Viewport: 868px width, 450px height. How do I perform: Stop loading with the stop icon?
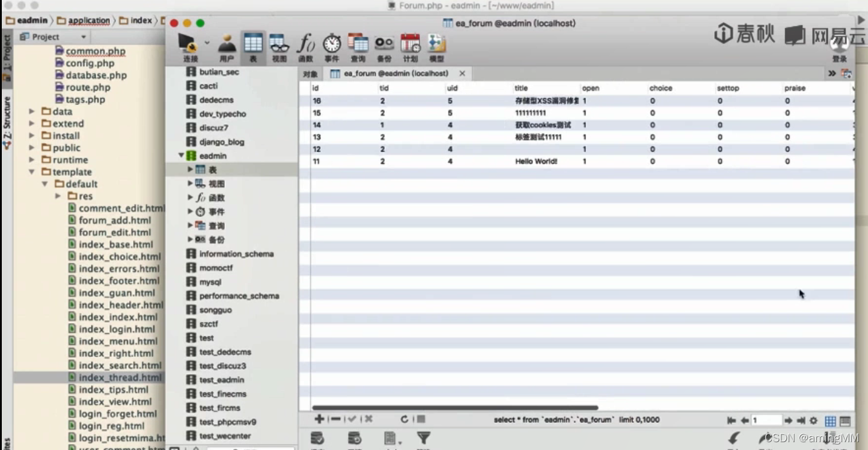pos(421,419)
